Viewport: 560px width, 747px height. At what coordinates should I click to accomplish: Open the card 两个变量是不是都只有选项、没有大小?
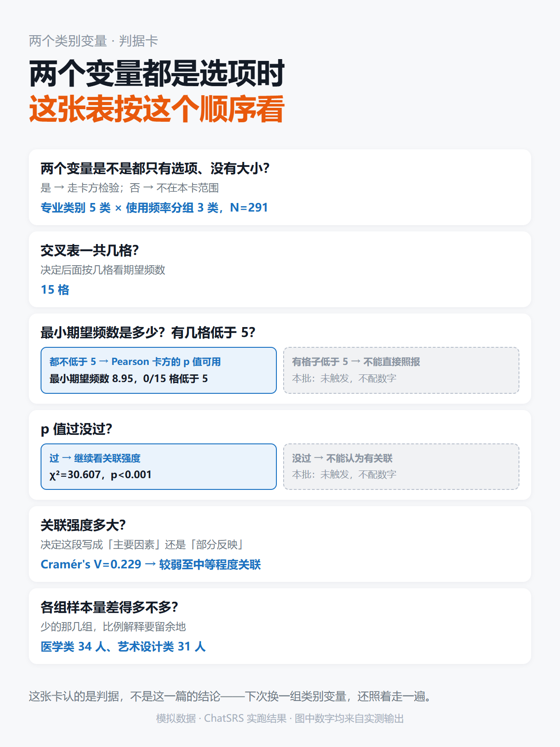point(280,187)
